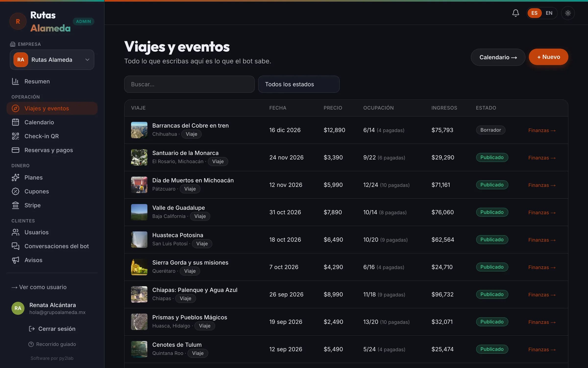588x368 pixels.
Task: Open Finanzas for Cenotes de Tulum
Action: coord(542,349)
